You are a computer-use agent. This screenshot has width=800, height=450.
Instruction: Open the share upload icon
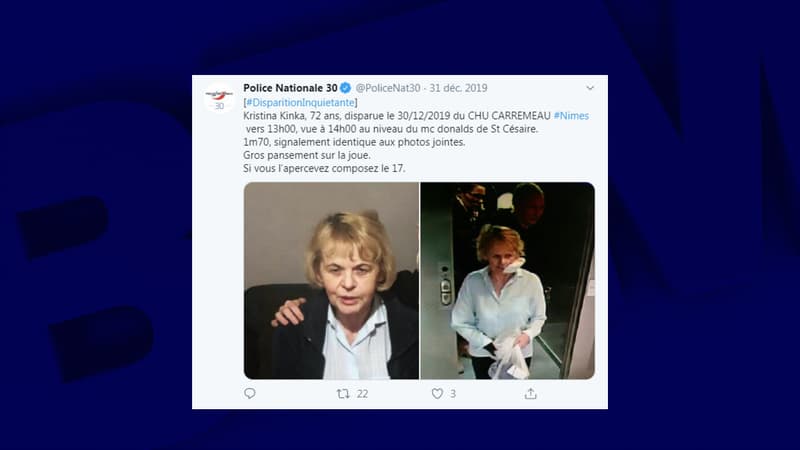click(x=531, y=393)
